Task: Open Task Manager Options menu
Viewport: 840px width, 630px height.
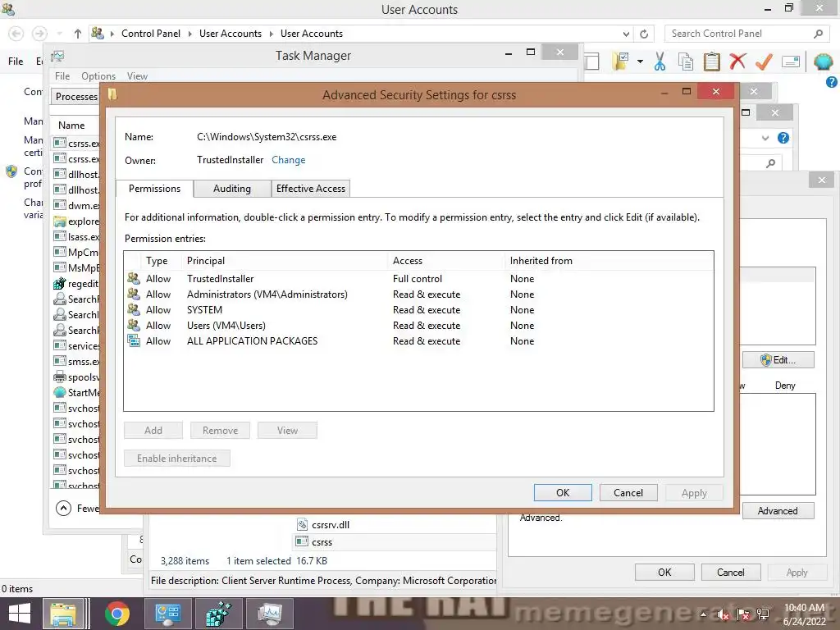Action: pos(98,76)
